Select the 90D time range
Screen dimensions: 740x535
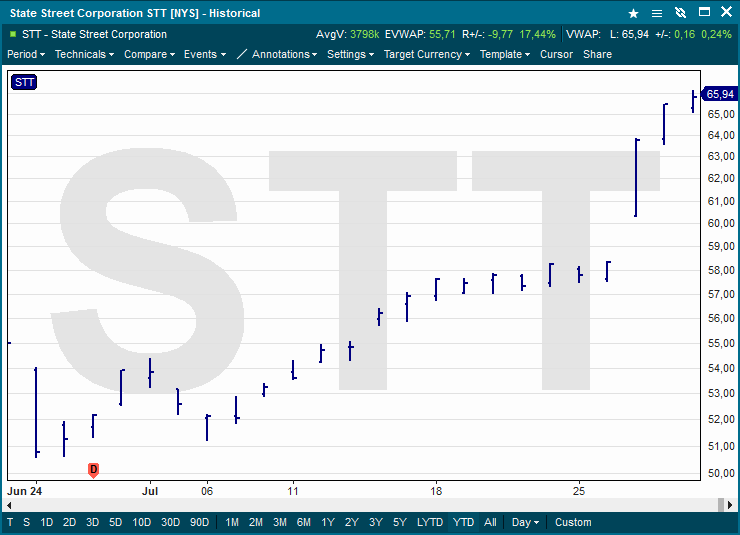pyautogui.click(x=199, y=522)
